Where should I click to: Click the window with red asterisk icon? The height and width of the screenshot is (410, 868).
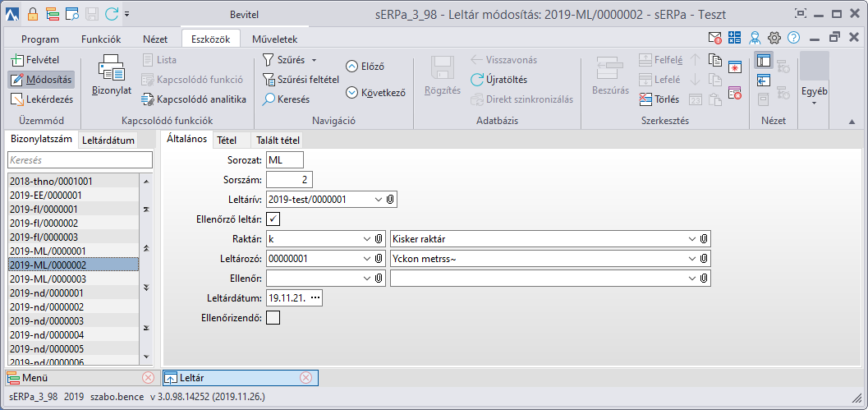(735, 67)
